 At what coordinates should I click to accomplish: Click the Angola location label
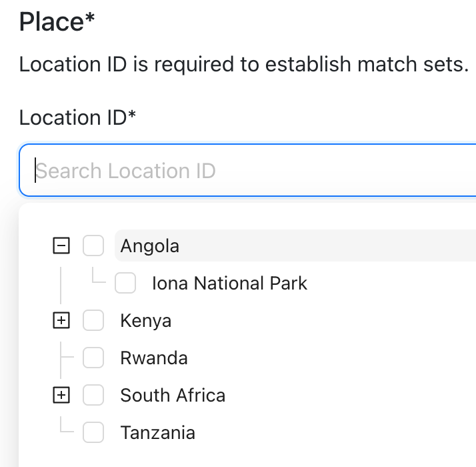coord(150,246)
